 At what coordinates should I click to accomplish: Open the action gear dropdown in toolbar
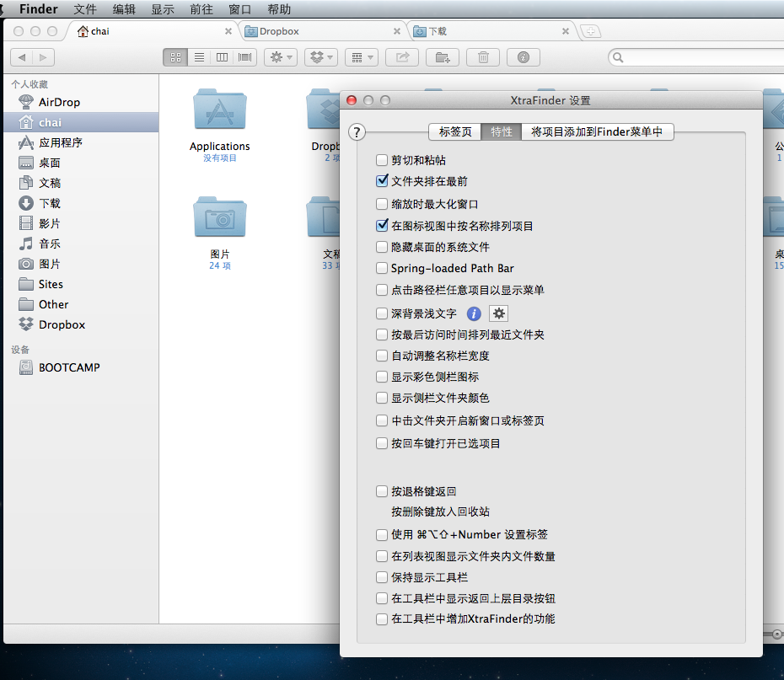(280, 57)
